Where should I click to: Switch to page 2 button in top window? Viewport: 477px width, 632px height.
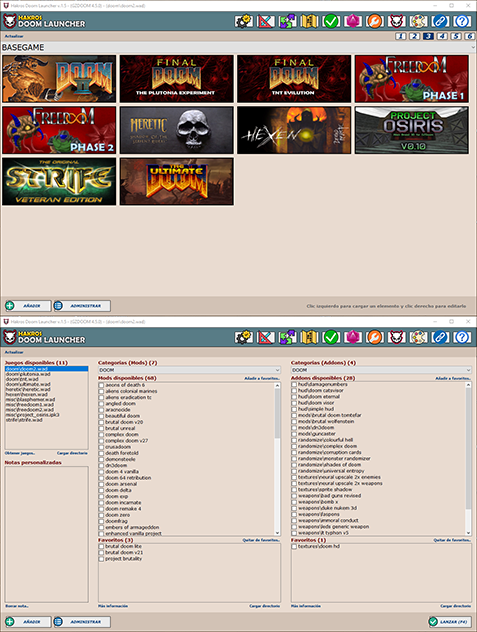click(415, 36)
